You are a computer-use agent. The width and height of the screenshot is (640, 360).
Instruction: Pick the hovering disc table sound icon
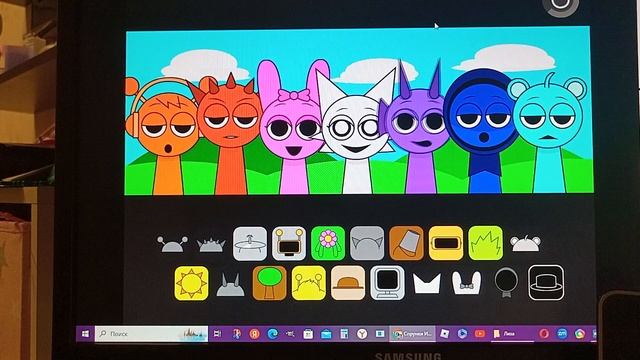250,244
